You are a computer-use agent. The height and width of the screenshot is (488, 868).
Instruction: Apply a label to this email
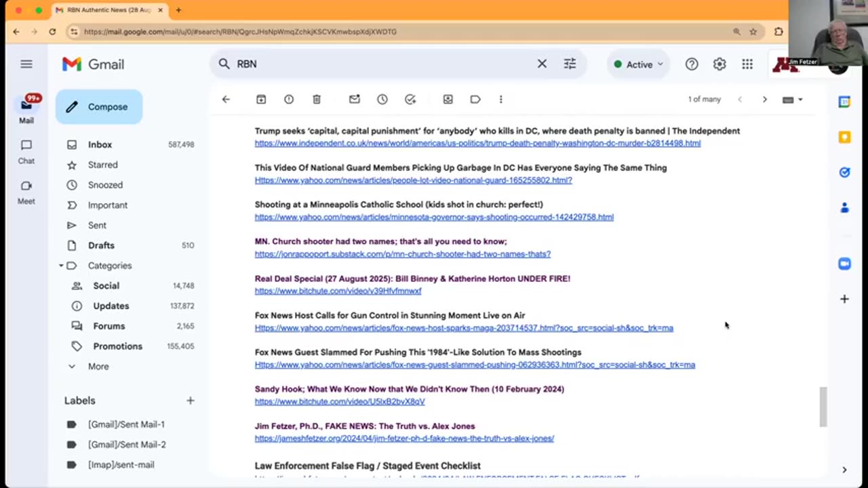point(475,100)
